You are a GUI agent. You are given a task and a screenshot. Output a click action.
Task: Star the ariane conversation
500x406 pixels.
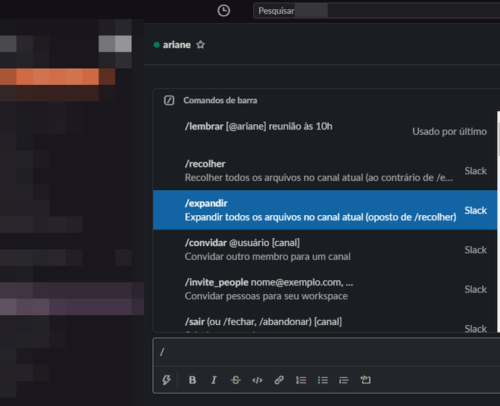pyautogui.click(x=200, y=44)
